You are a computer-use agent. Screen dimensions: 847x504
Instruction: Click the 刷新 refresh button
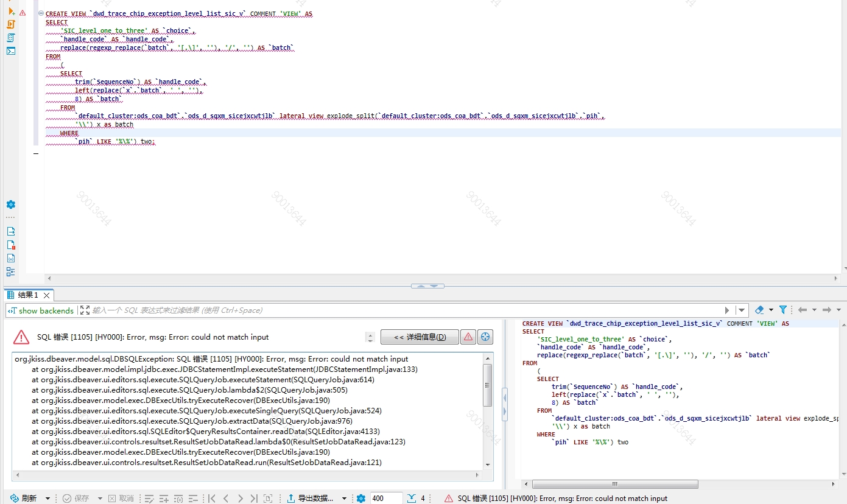click(23, 498)
